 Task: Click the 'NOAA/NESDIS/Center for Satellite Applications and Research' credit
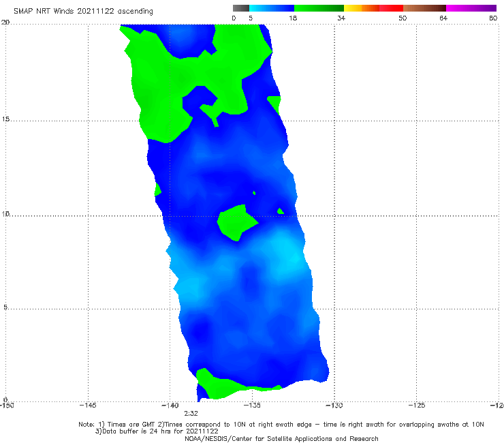tap(281, 439)
